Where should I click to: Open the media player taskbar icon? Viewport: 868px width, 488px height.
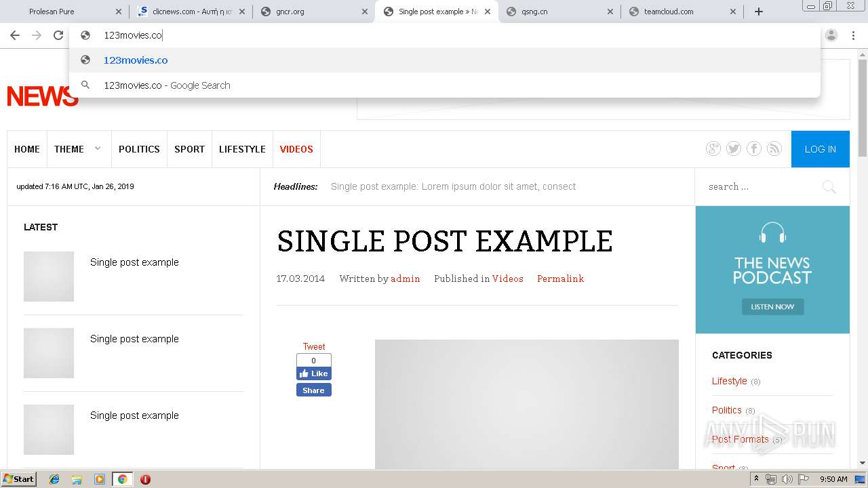coord(100,479)
